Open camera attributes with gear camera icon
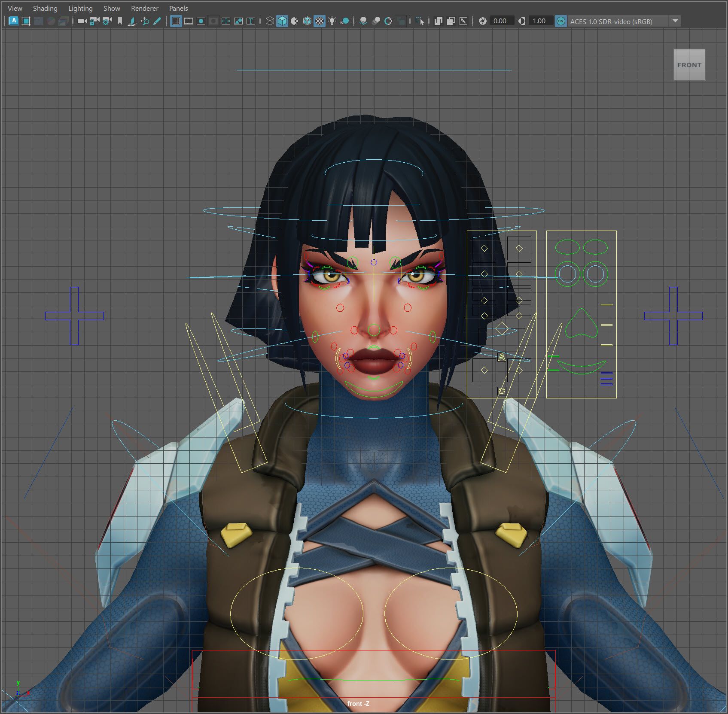The image size is (728, 714). point(107,21)
